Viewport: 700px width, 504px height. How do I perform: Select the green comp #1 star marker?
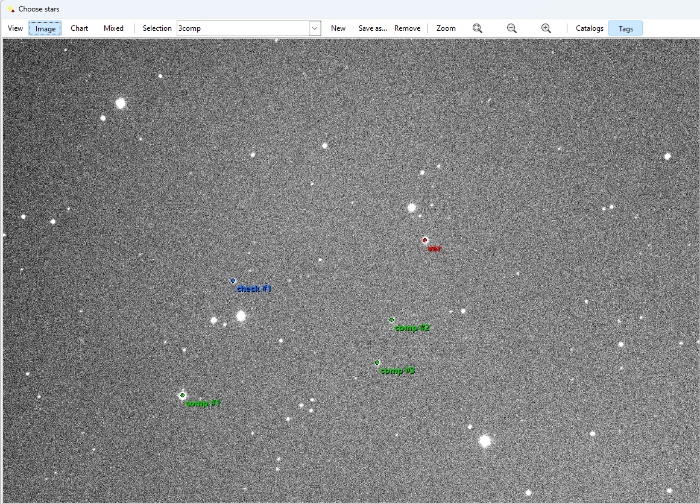(182, 396)
